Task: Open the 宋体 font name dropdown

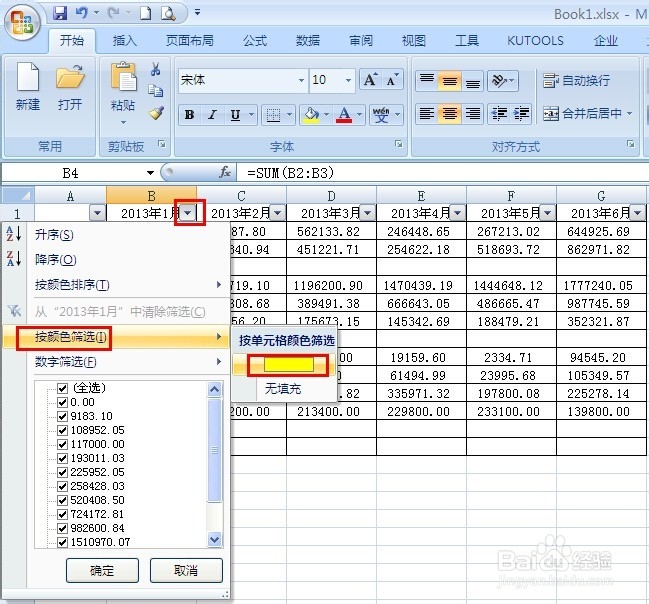Action: 301,80
